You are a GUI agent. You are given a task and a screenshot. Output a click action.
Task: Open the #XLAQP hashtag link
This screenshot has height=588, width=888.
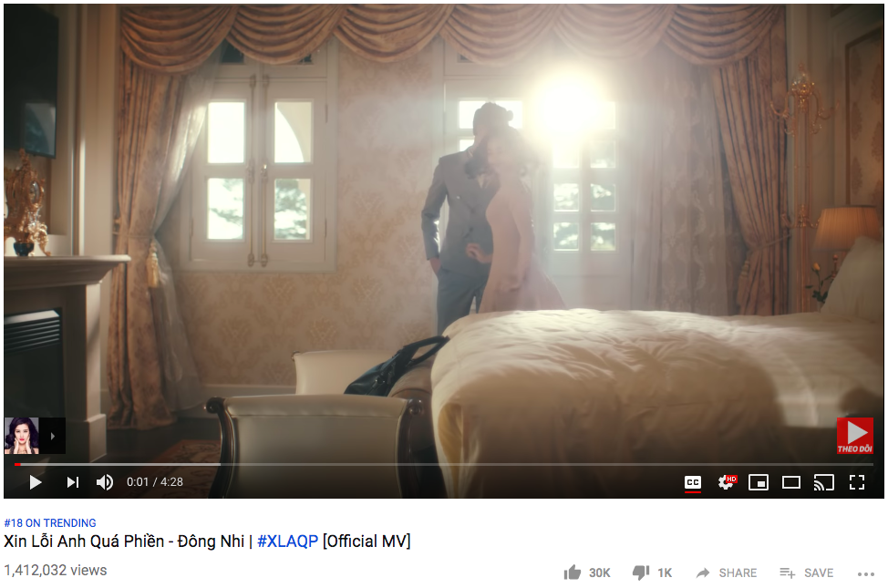point(288,542)
